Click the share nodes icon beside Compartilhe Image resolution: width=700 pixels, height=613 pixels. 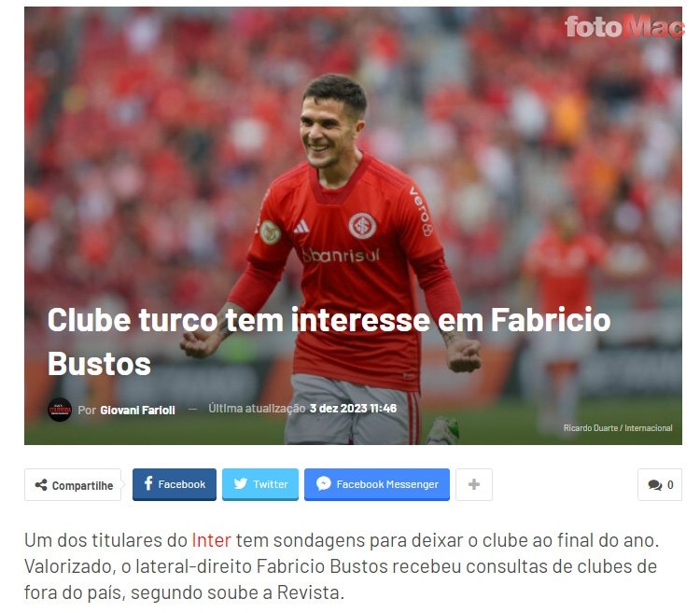pos(41,485)
